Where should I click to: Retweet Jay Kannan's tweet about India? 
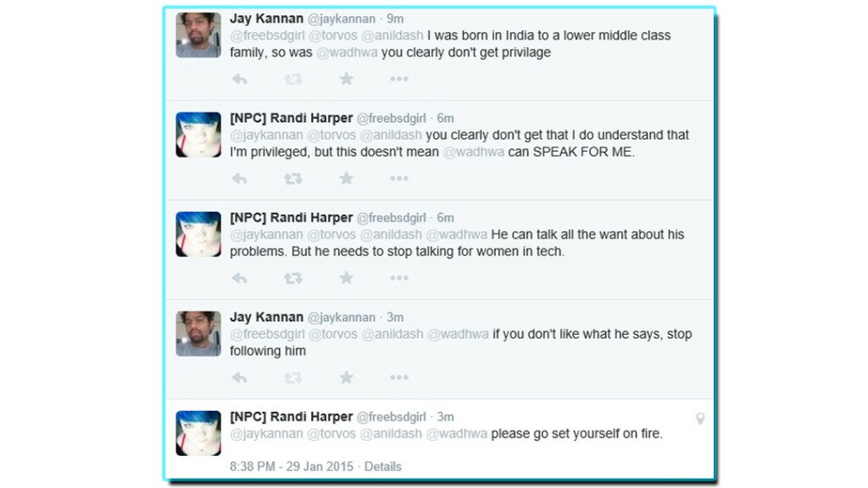(x=292, y=79)
